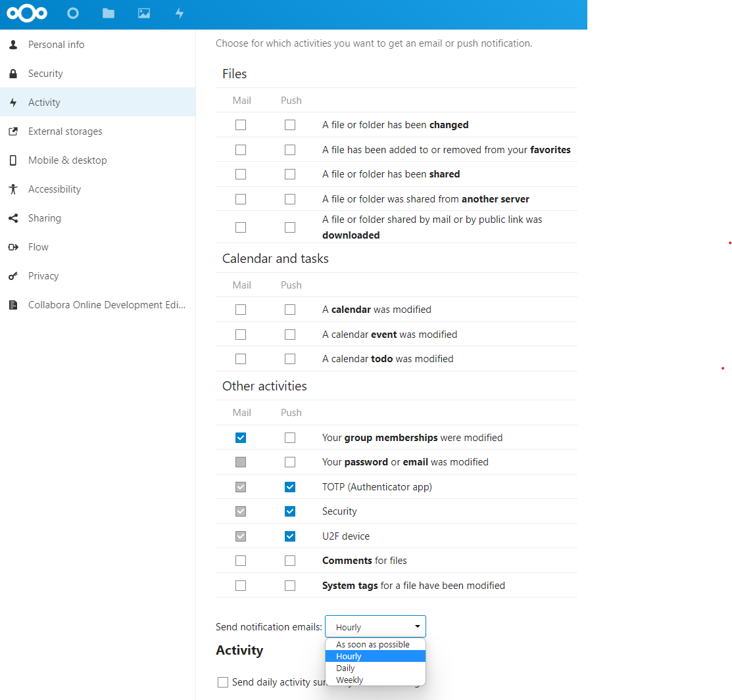Screen dimensions: 732x700
Task: Enable Push for group memberships modified
Action: [290, 437]
